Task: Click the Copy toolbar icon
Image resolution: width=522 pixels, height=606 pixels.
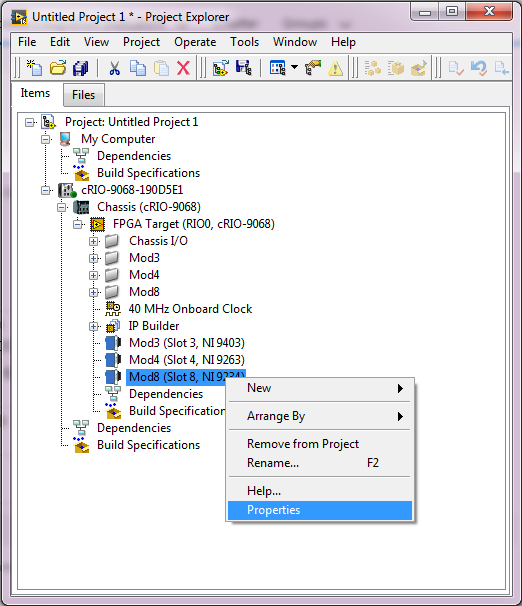Action: 138,68
